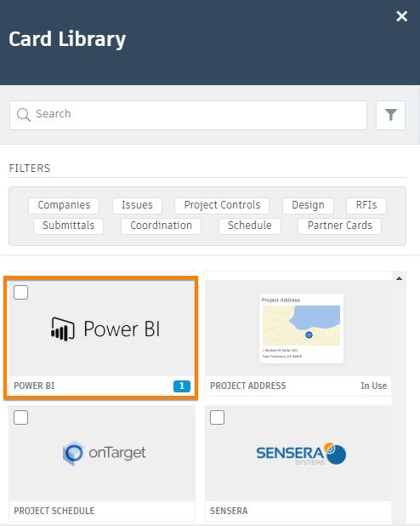Click the onTarget logo
The width and height of the screenshot is (420, 526).
tap(105, 453)
